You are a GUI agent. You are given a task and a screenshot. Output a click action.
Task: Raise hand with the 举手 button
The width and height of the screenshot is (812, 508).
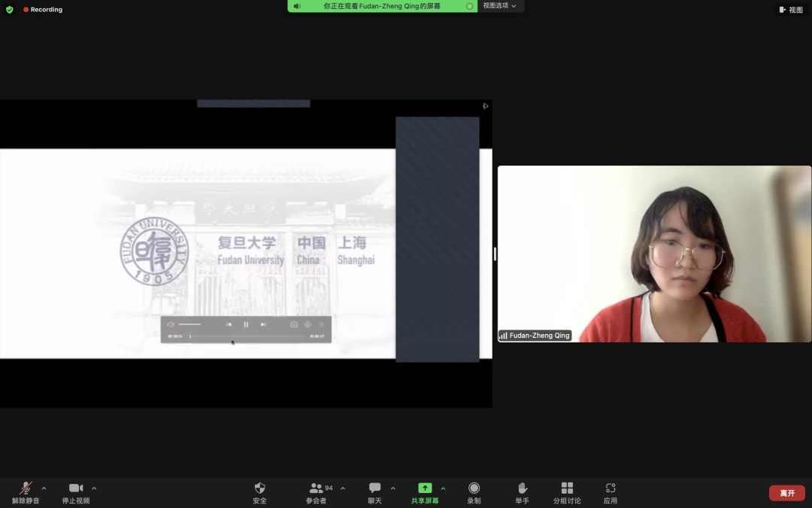click(x=522, y=492)
